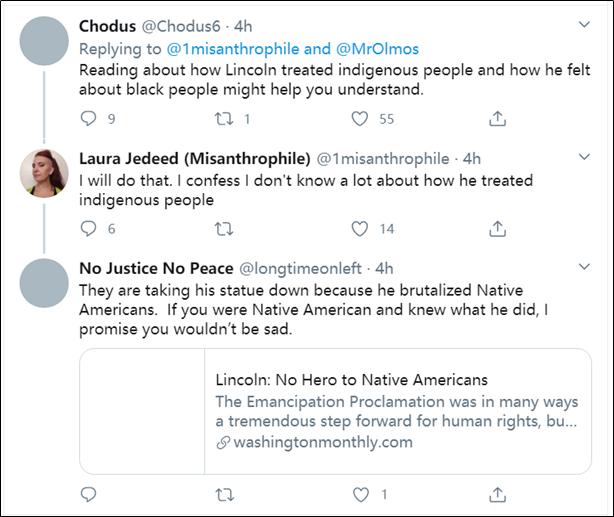Like Chodus's tweet with 55 likes
This screenshot has height=517, width=614.
[x=361, y=119]
